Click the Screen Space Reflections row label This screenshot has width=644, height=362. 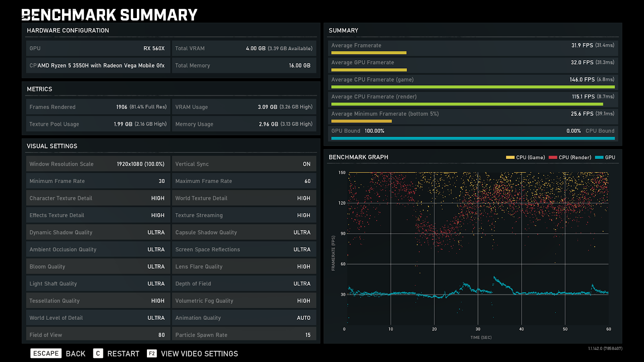[208, 250]
